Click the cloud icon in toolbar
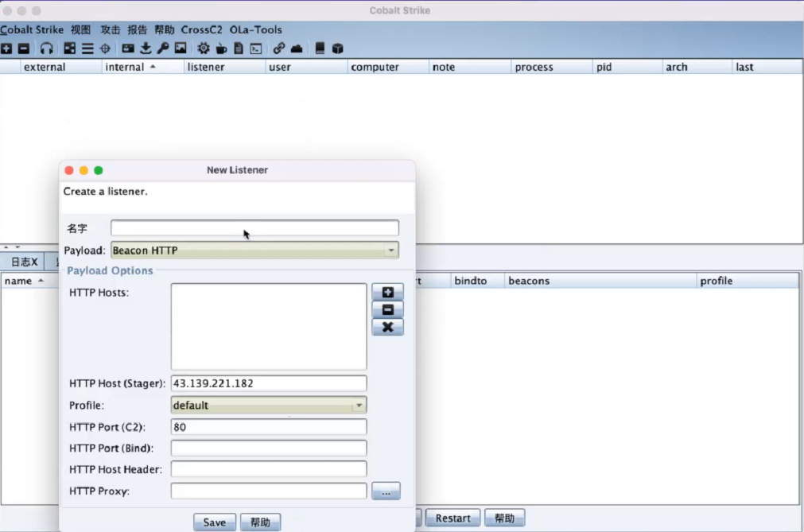Image resolution: width=804 pixels, height=532 pixels. pyautogui.click(x=297, y=49)
